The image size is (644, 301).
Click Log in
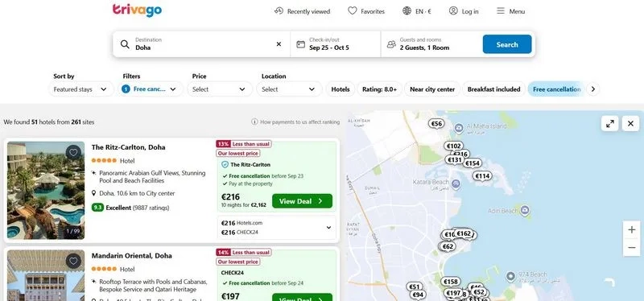(464, 11)
